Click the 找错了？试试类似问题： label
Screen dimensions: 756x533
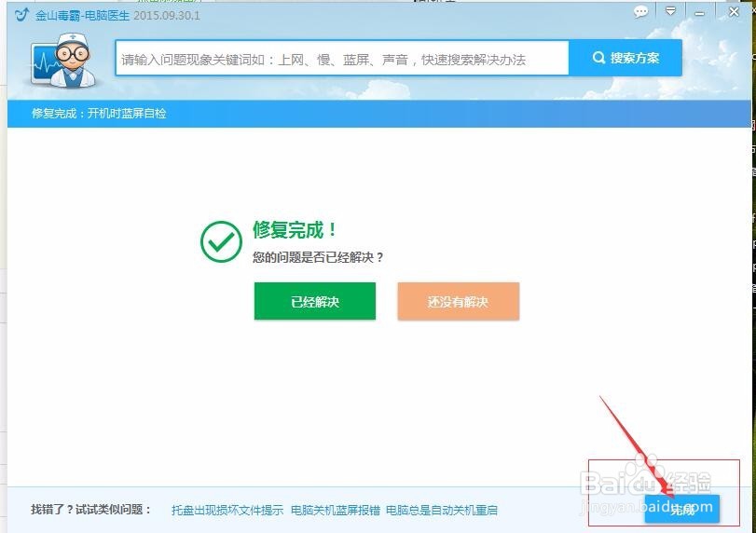click(x=91, y=510)
